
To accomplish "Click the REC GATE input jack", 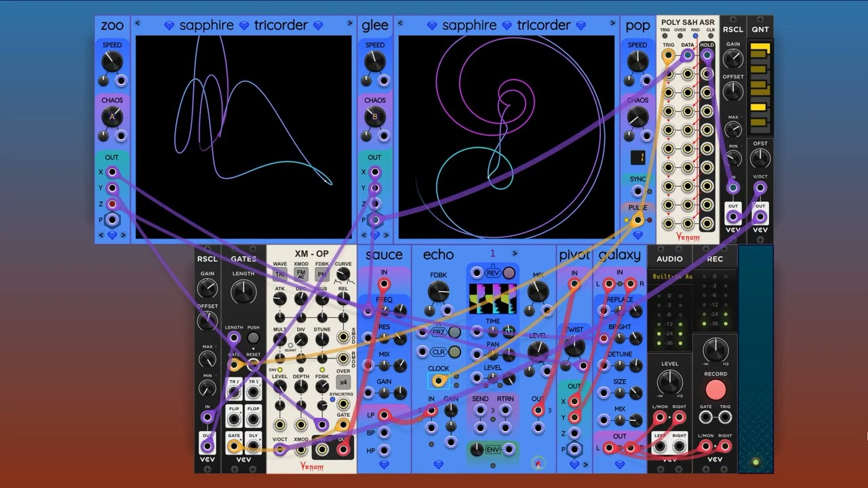I will coord(706,418).
